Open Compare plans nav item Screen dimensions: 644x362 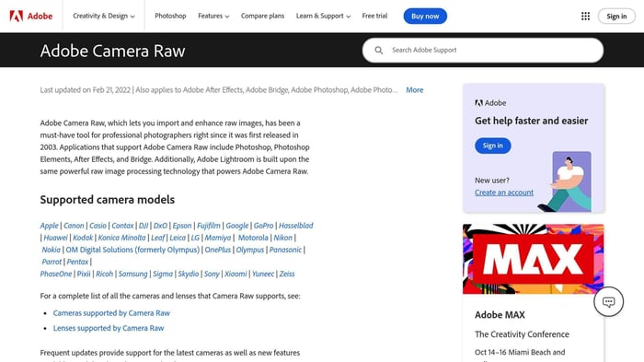pyautogui.click(x=262, y=16)
